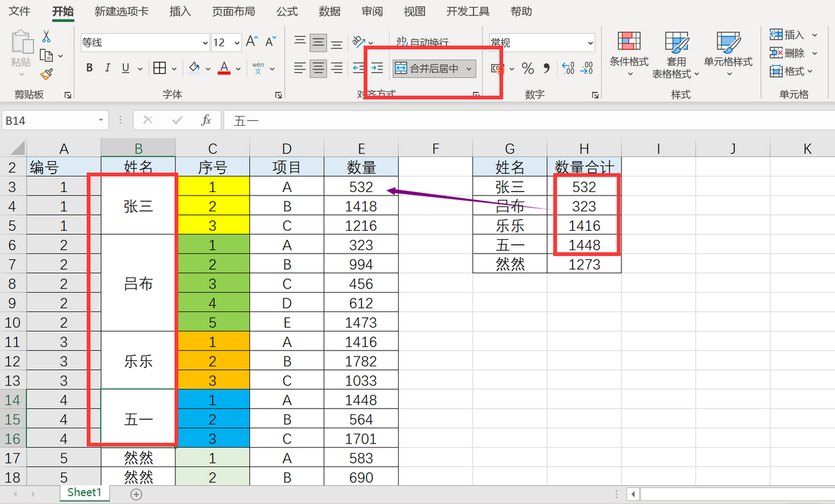Switch to the Developer (开发工具) tab
The height and width of the screenshot is (504, 835).
tap(468, 11)
